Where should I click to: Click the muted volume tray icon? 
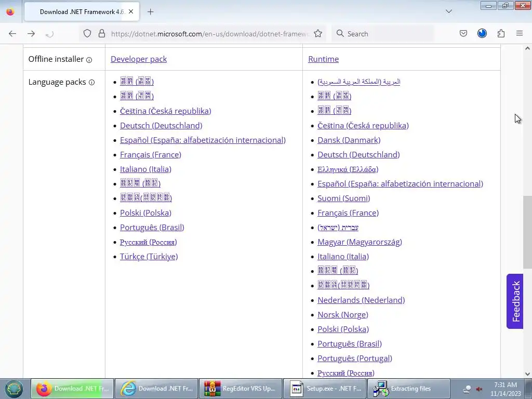[x=479, y=389]
